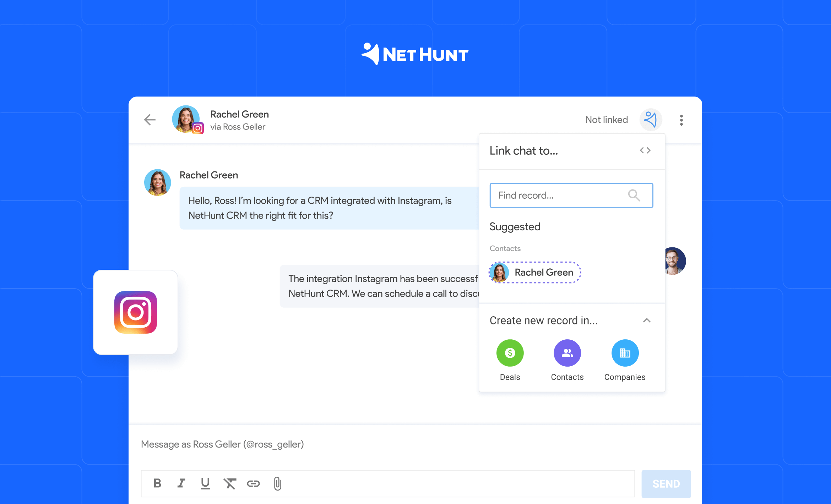Collapse the Create new record section
The image size is (831, 504).
[x=646, y=320]
